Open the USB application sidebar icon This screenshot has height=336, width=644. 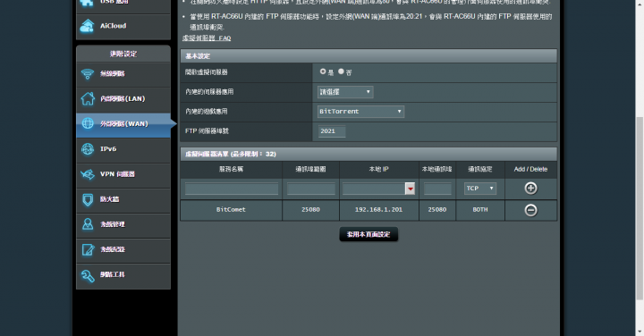[87, 3]
